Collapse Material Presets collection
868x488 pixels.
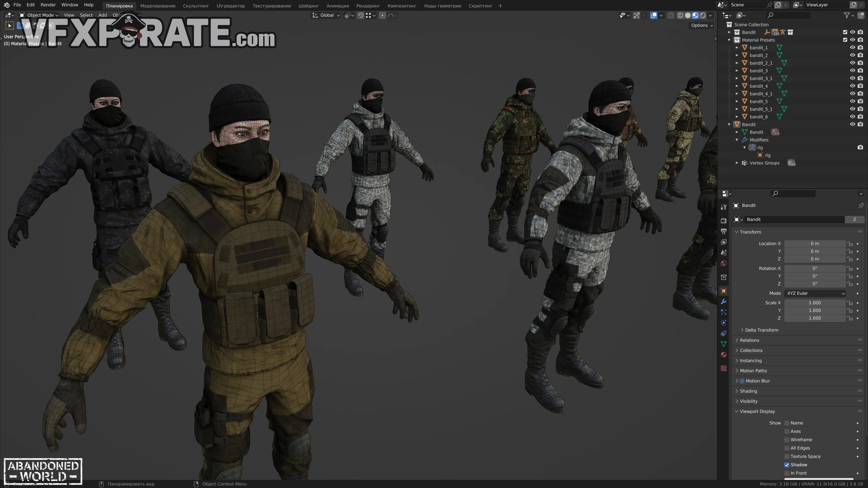pyautogui.click(x=729, y=40)
